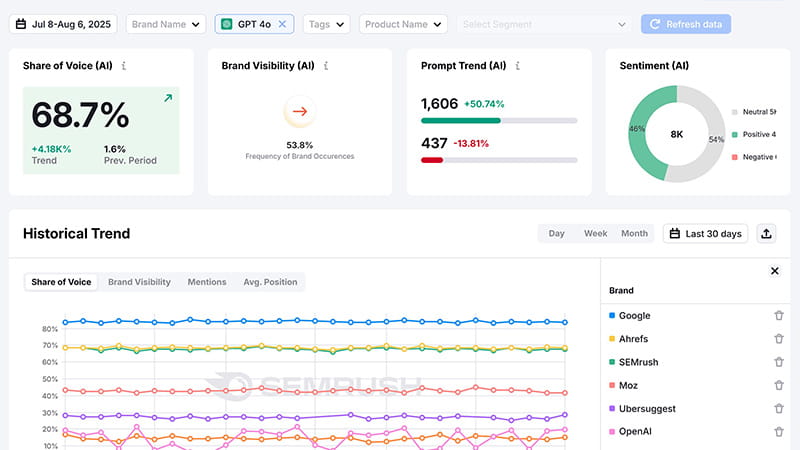800x450 pixels.
Task: Expand the Product Name dropdown
Action: click(x=403, y=24)
